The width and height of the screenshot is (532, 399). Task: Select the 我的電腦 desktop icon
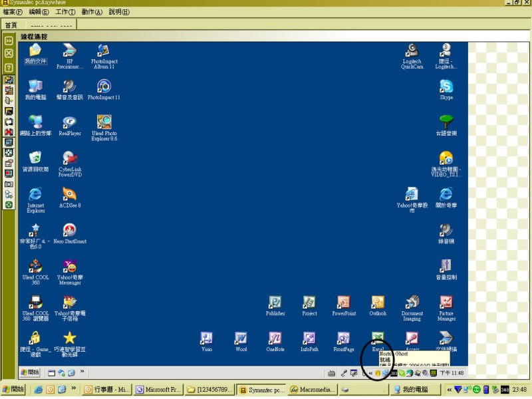point(35,90)
